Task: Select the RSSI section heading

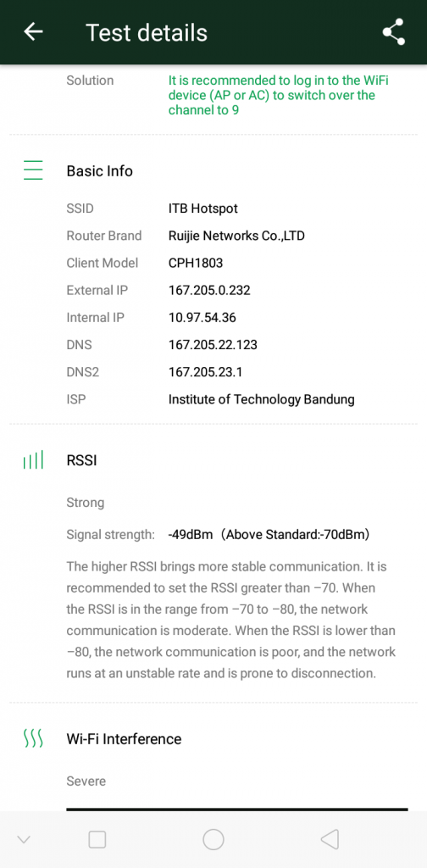Action: click(81, 460)
